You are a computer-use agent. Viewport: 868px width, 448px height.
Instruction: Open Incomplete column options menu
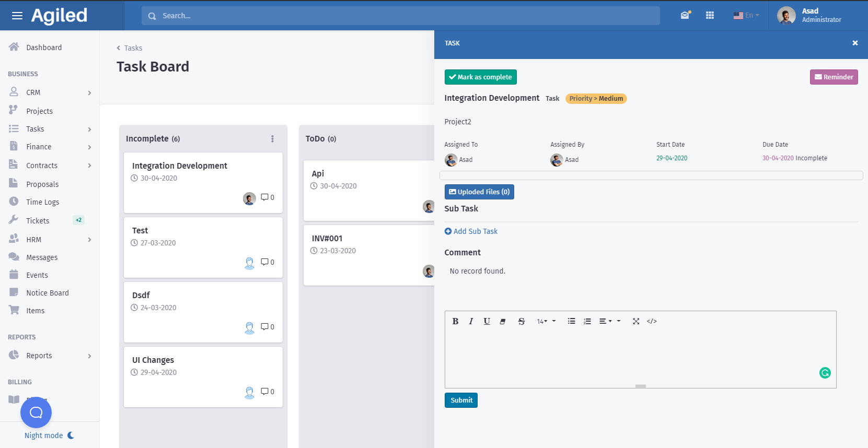272,139
